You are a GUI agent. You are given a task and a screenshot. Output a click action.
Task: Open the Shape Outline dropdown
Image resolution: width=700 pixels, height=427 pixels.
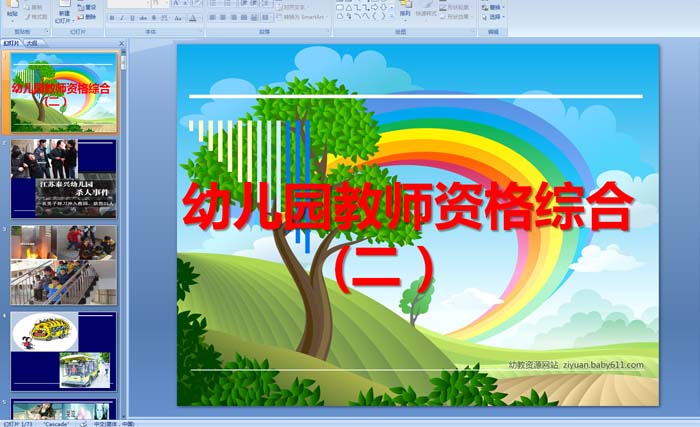(455, 8)
